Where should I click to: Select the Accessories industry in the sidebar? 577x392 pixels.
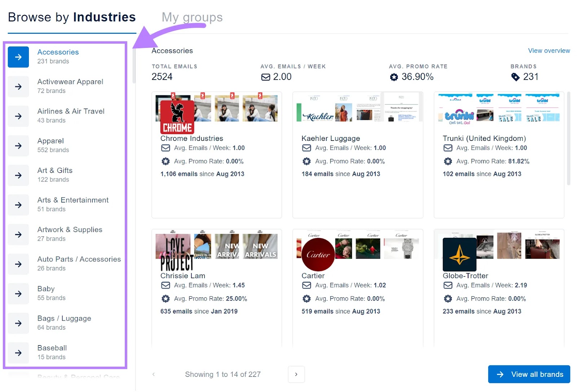coord(58,52)
